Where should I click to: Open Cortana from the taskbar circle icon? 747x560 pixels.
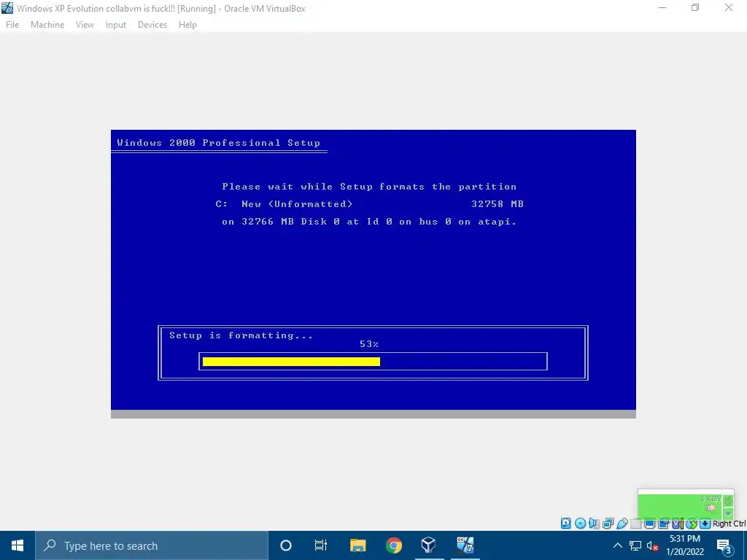(286, 545)
